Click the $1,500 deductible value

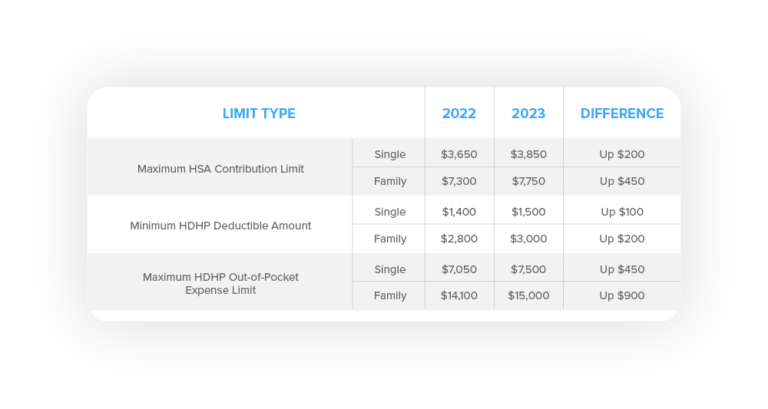pyautogui.click(x=528, y=212)
